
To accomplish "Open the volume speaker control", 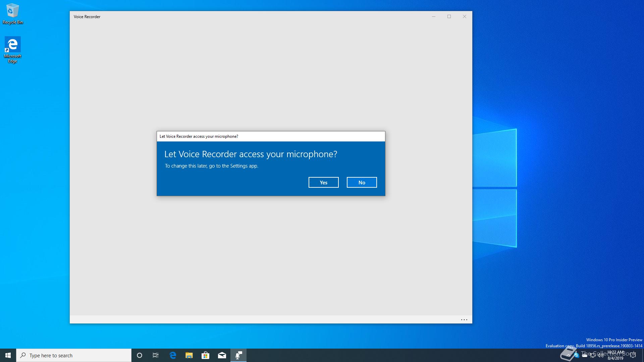I will pyautogui.click(x=601, y=355).
